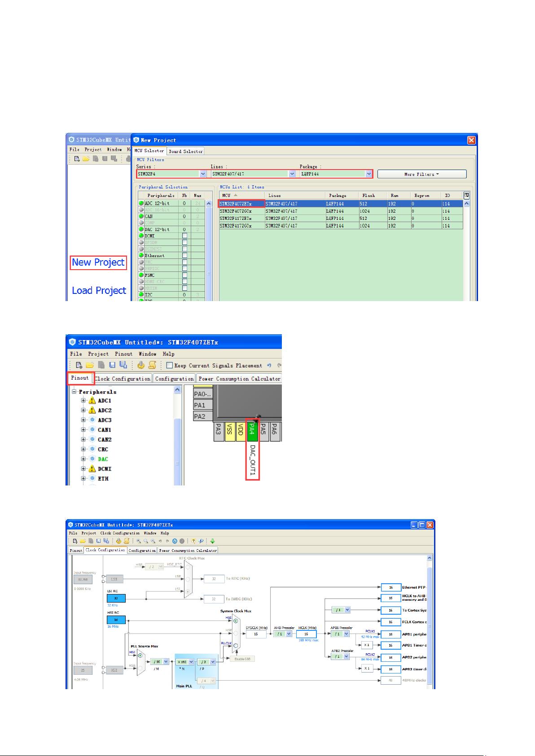Select HSE radio in System Clock Mux
This screenshot has width=535, height=756.
236,634
